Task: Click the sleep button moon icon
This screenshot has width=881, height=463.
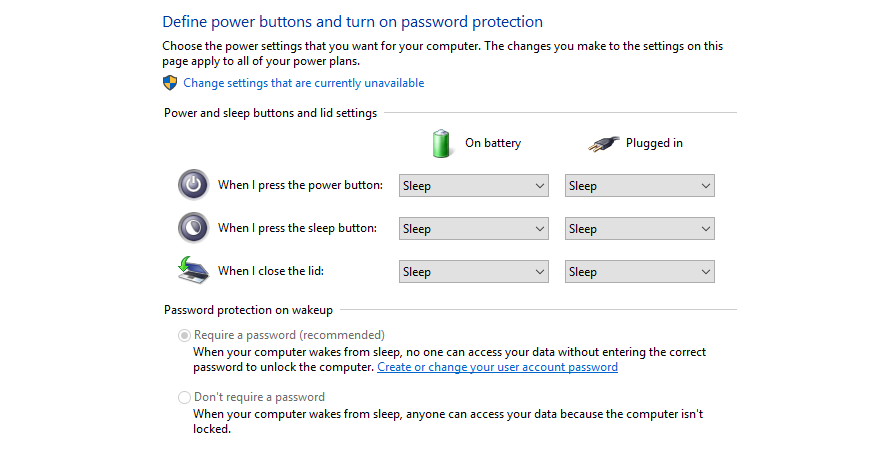Action: coord(193,228)
